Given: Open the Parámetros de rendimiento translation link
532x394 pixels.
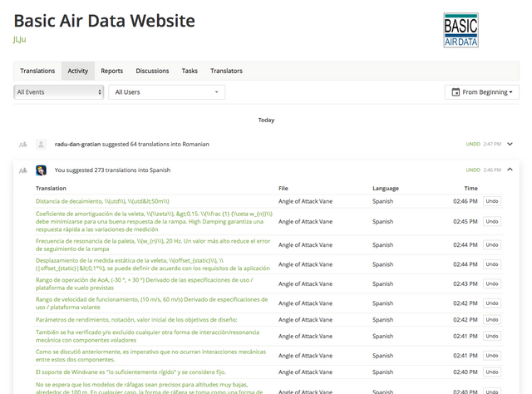Looking at the screenshot, I should click(136, 320).
